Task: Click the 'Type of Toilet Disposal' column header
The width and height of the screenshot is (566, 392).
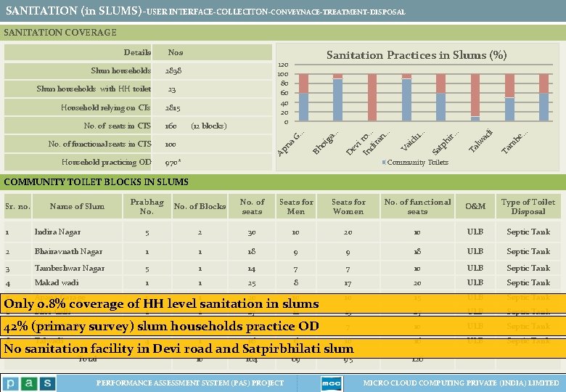Action: [x=528, y=206]
